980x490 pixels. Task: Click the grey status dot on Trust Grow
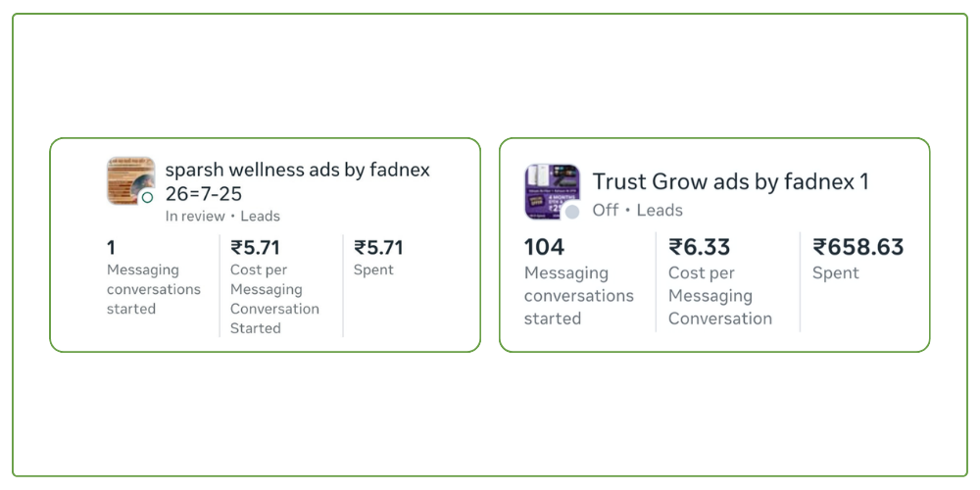pyautogui.click(x=572, y=212)
